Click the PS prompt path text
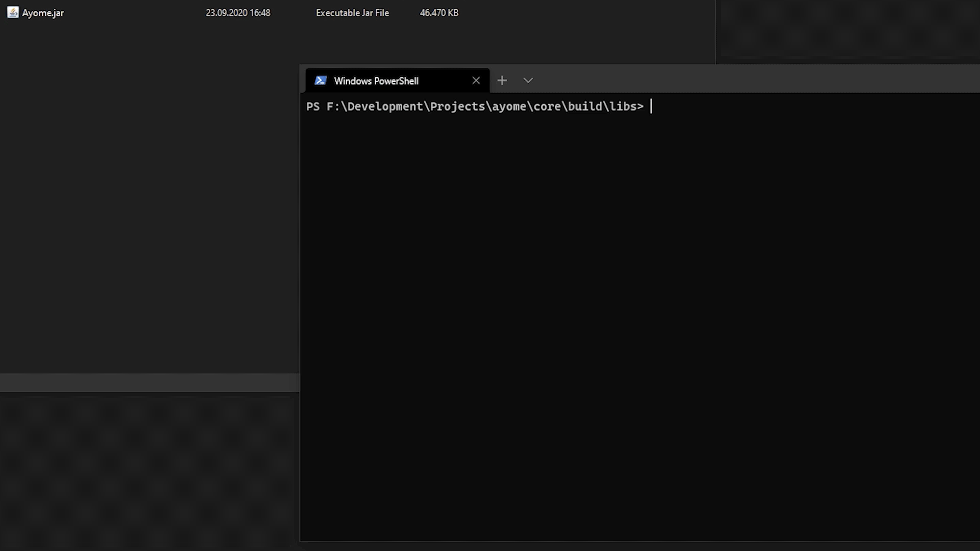Image resolution: width=980 pixels, height=551 pixels. pos(475,107)
